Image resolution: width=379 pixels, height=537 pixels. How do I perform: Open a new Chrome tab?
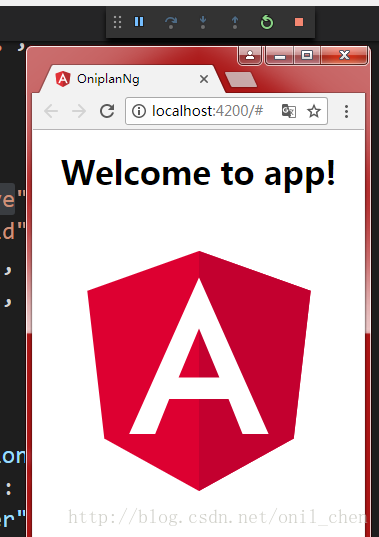241,79
